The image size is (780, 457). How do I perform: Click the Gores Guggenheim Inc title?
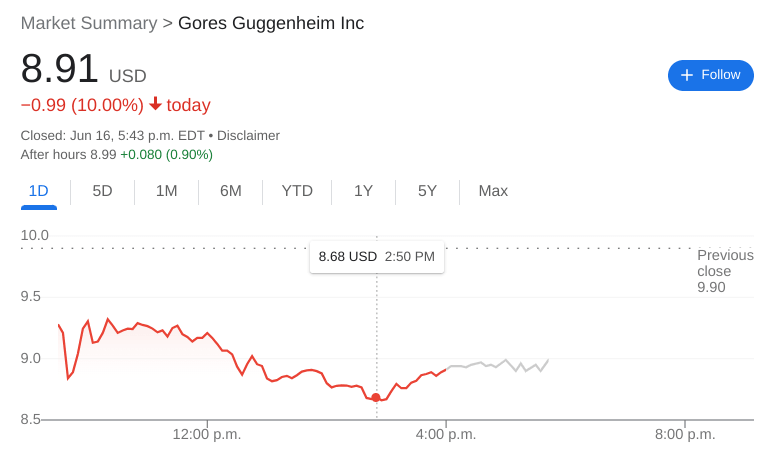(x=271, y=23)
